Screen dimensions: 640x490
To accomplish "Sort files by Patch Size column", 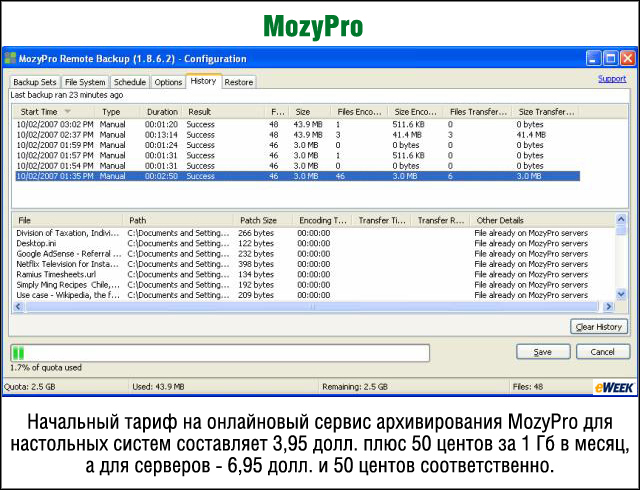I will click(x=263, y=220).
